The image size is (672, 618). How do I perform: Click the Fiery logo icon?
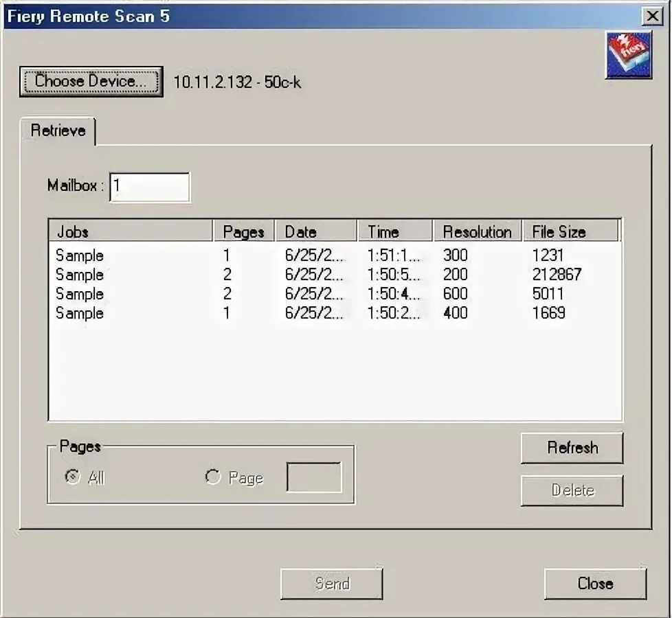[x=628, y=55]
